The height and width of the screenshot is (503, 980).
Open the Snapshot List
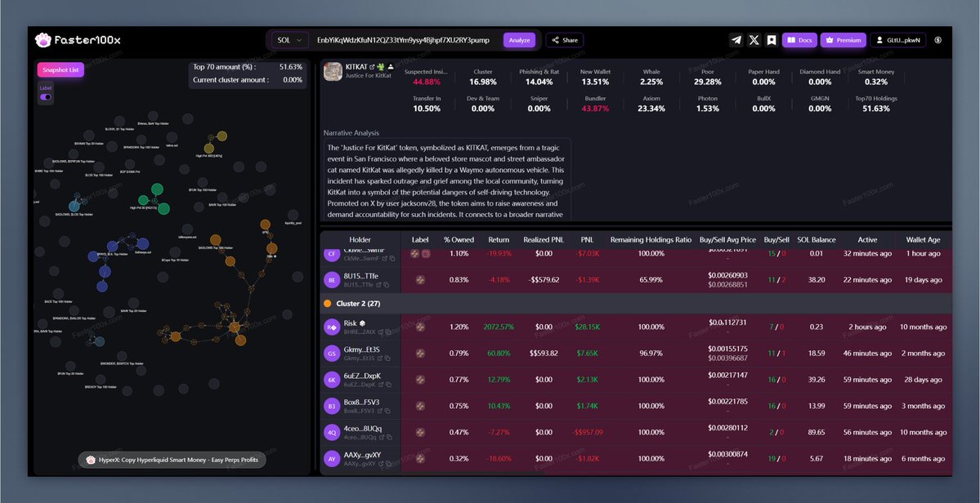[x=60, y=69]
